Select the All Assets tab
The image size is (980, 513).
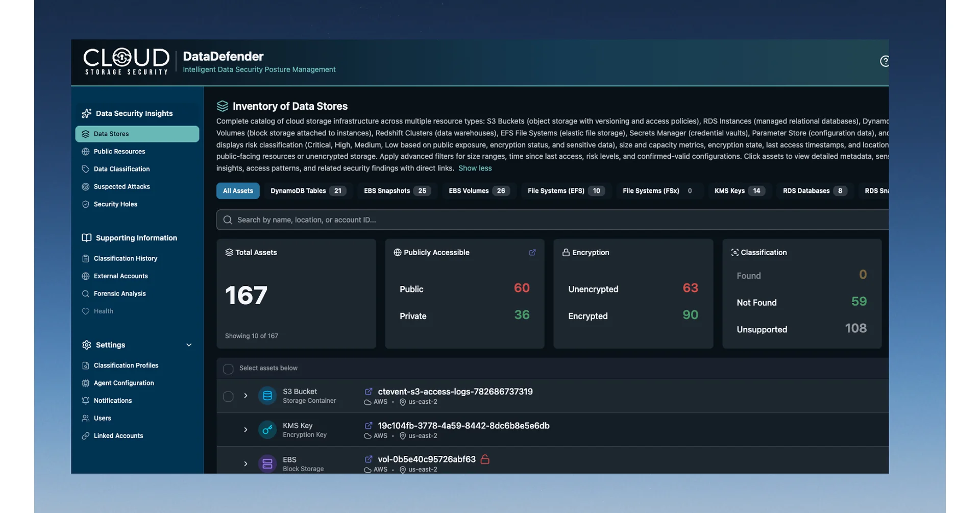[238, 191]
